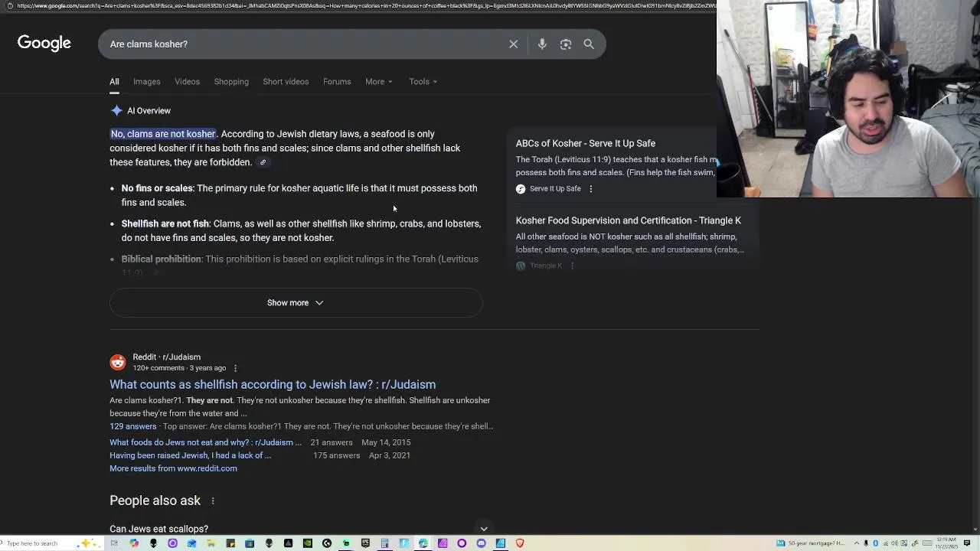The height and width of the screenshot is (551, 980).
Task: Open 'Having been raised Jewish' link
Action: 190,455
